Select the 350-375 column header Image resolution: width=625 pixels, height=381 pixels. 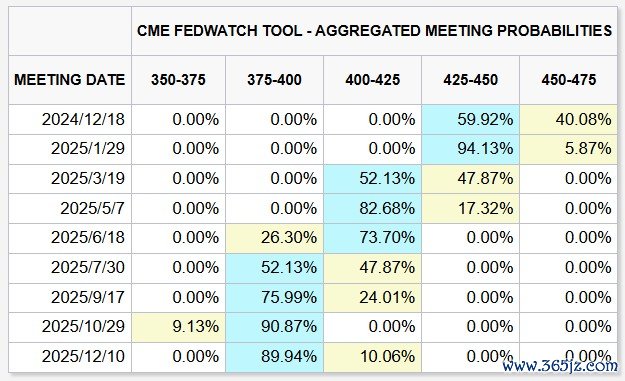pos(178,80)
